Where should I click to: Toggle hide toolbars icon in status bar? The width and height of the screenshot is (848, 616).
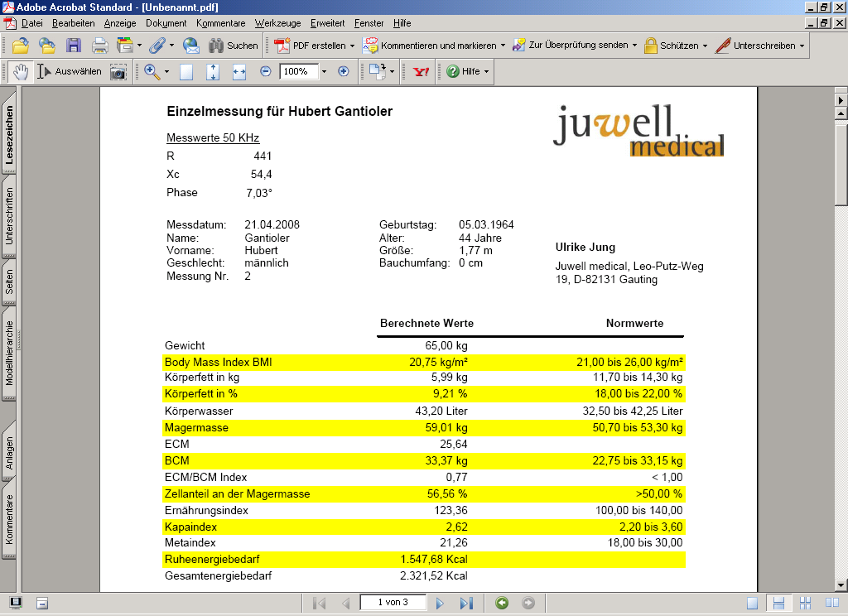point(42,603)
